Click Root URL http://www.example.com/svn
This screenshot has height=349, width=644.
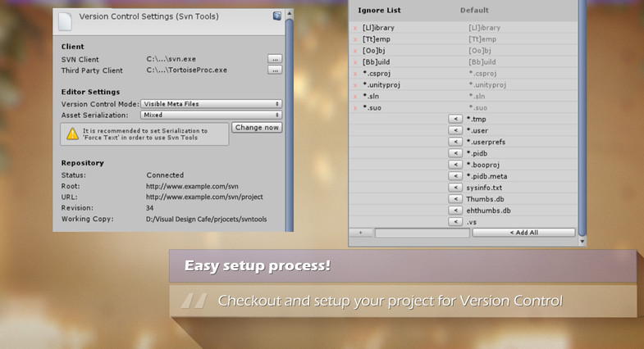coord(192,186)
